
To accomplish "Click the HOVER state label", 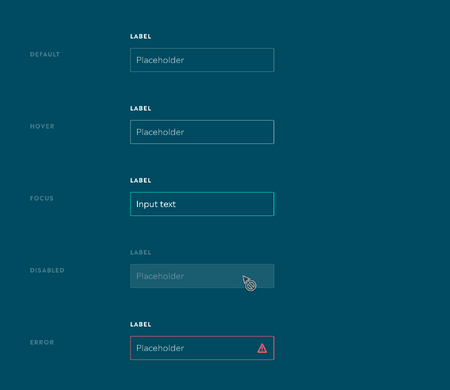I will click(42, 126).
